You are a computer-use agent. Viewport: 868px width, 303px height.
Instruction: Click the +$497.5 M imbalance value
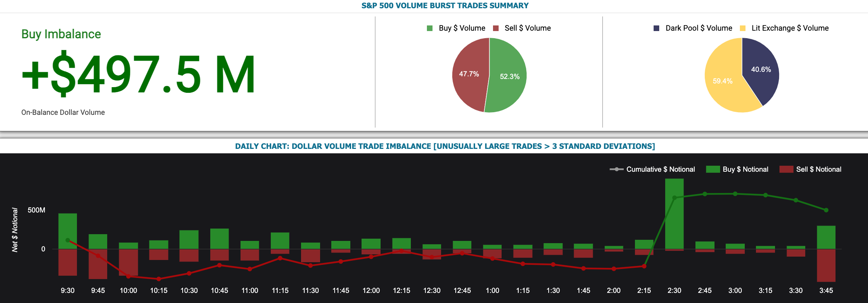click(139, 74)
